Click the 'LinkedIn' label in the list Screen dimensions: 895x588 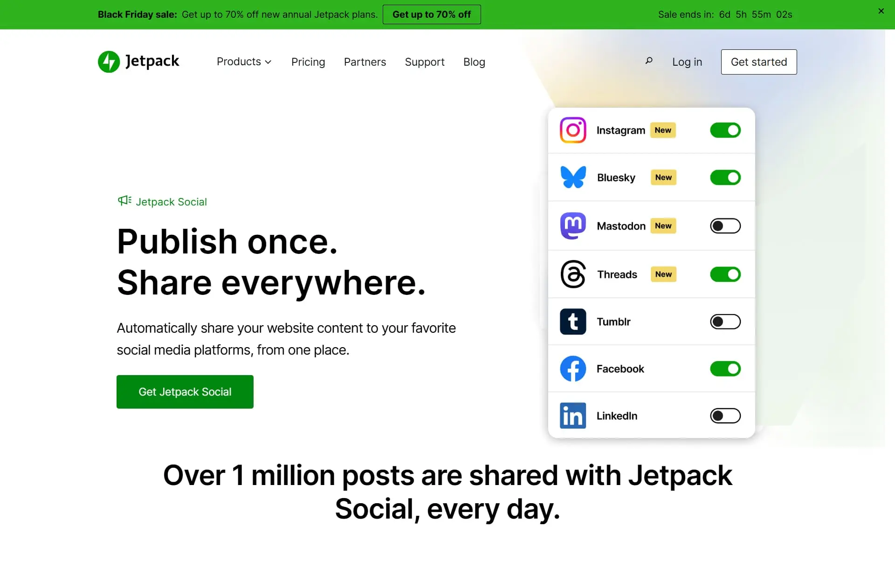(x=617, y=416)
